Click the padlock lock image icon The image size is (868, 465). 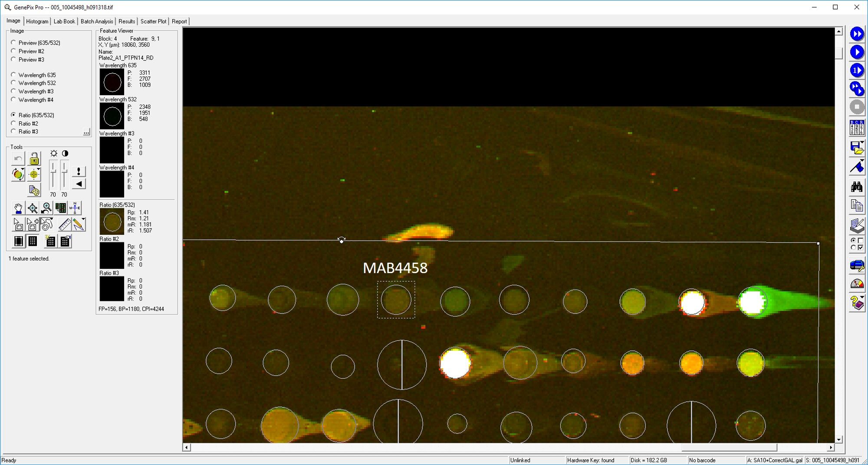click(x=34, y=159)
